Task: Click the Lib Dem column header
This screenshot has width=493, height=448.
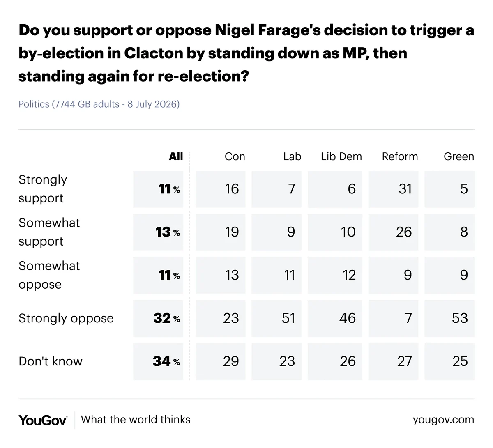Action: 341,156
